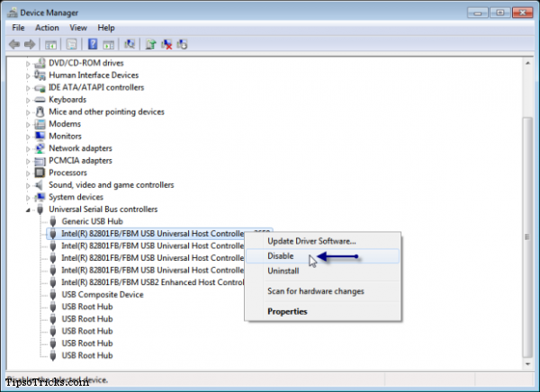540x392 pixels.
Task: Click the Generic USB Hub plug icon
Action: [x=53, y=221]
